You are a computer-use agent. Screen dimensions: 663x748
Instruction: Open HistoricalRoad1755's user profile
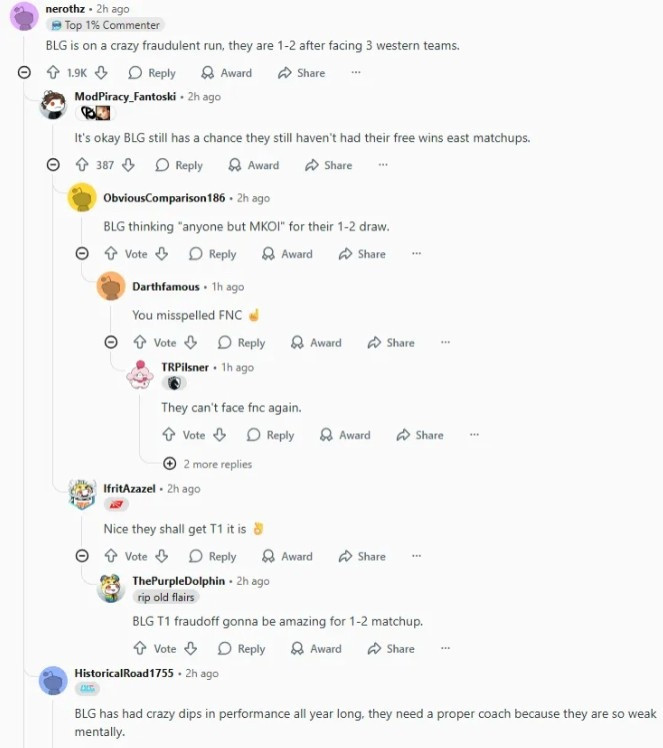pyautogui.click(x=122, y=673)
